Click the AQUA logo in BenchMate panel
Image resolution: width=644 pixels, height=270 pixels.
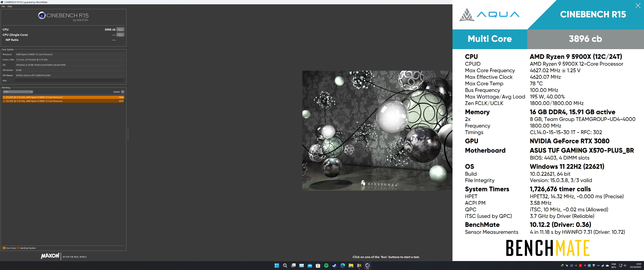click(489, 14)
